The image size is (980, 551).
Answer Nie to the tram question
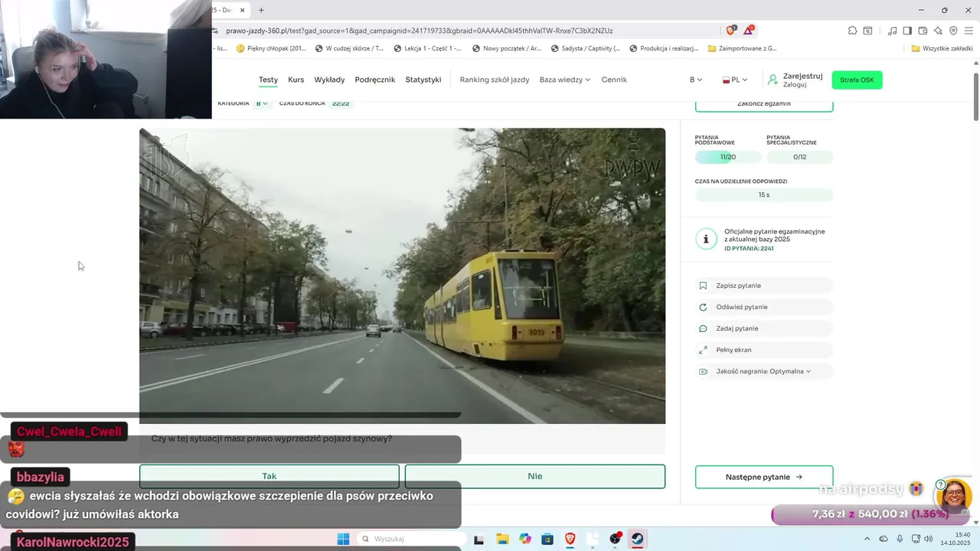[535, 476]
